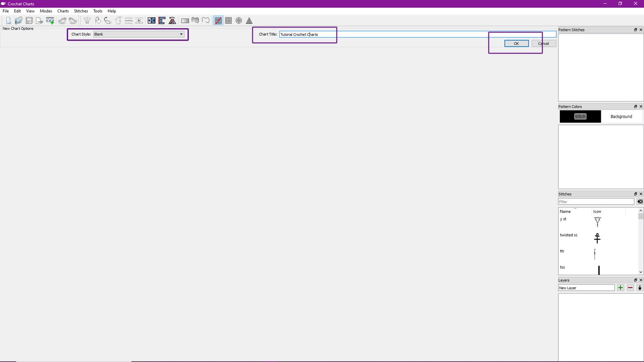Merge layer down with arrow button
Screen dimensions: 644x362
tap(640, 288)
